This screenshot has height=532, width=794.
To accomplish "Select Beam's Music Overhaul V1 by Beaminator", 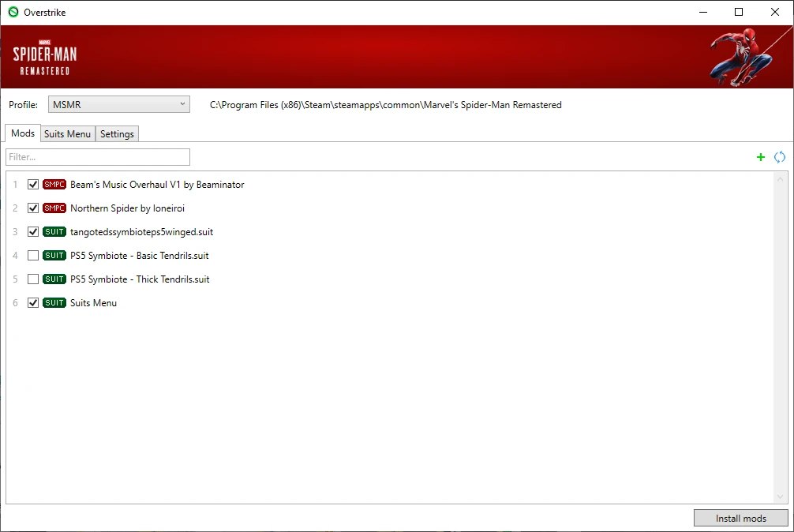I will click(157, 184).
